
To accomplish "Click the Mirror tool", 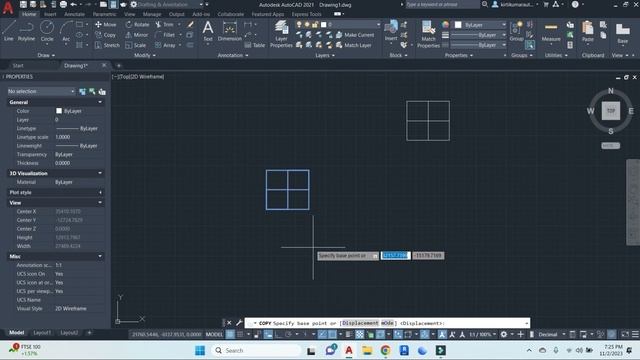I will 137,35.
